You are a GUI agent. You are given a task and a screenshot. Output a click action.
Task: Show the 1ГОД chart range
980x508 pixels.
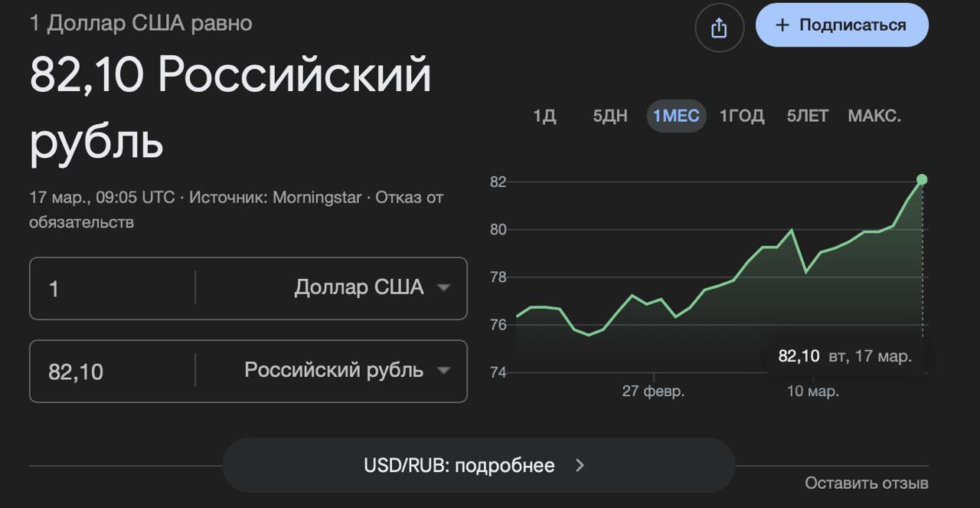click(x=741, y=116)
